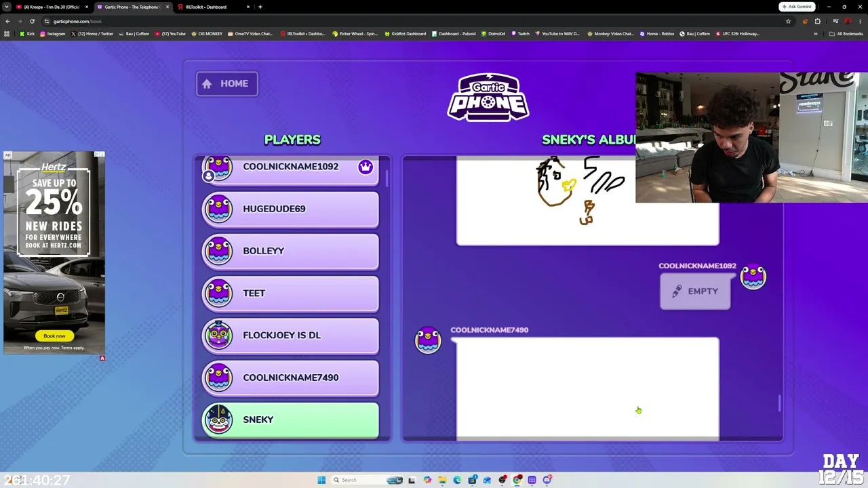868x488 pixels.
Task: Select player TEET in the players list
Action: pyautogui.click(x=290, y=293)
